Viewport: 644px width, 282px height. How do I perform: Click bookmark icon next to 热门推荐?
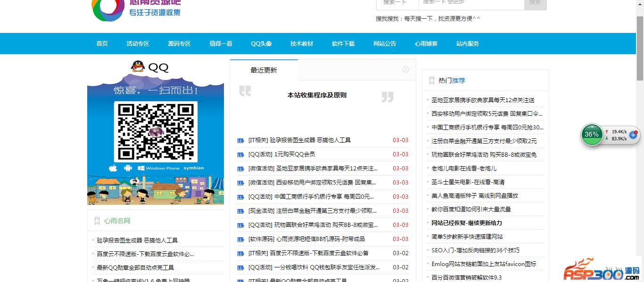(x=432, y=81)
